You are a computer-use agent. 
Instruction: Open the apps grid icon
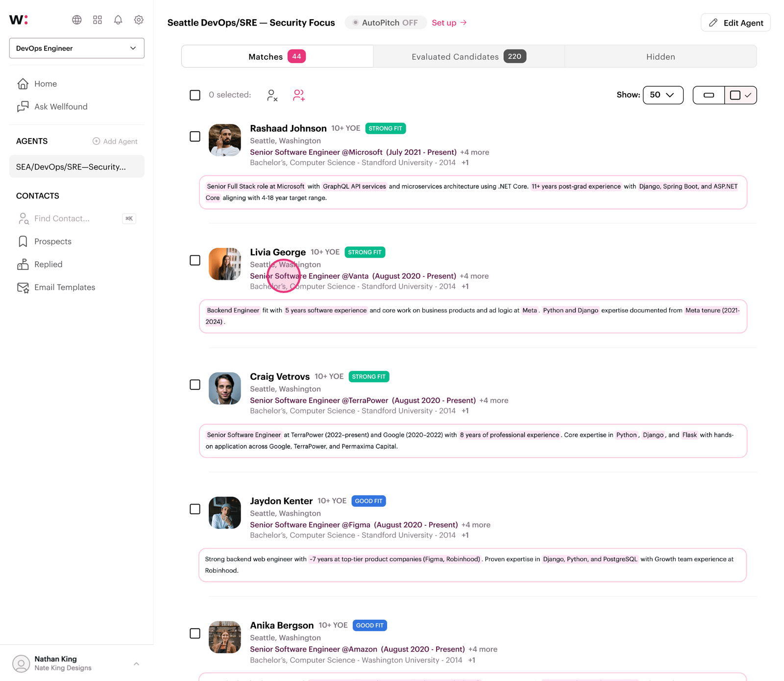98,20
